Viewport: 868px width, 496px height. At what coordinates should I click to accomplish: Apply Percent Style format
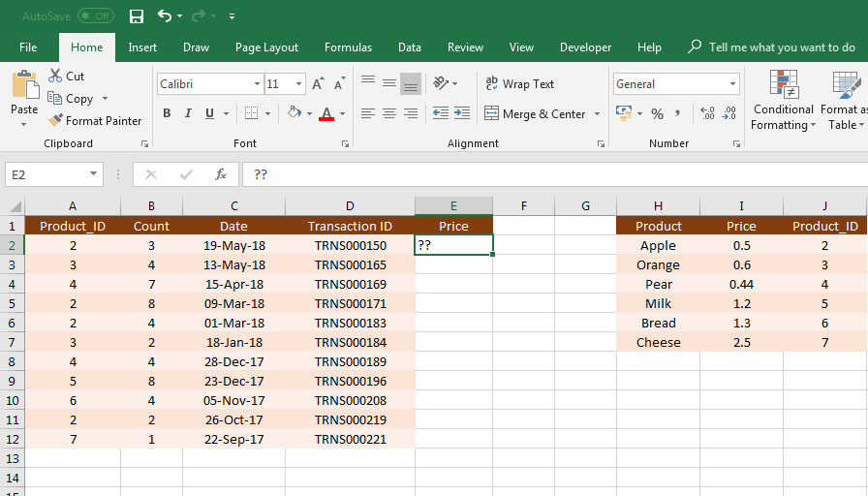pos(657,114)
